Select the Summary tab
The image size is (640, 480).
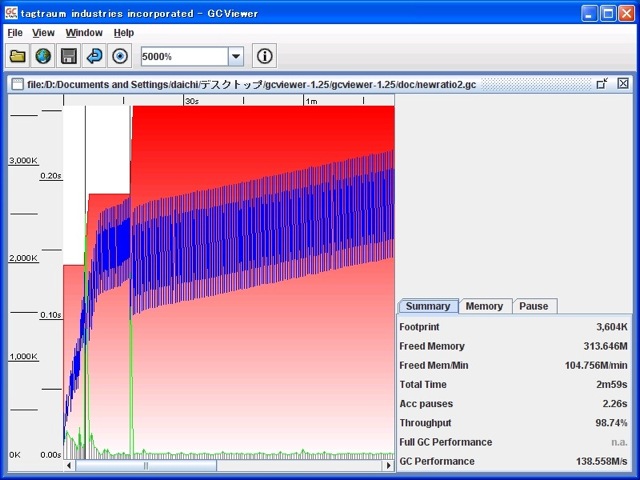click(427, 306)
